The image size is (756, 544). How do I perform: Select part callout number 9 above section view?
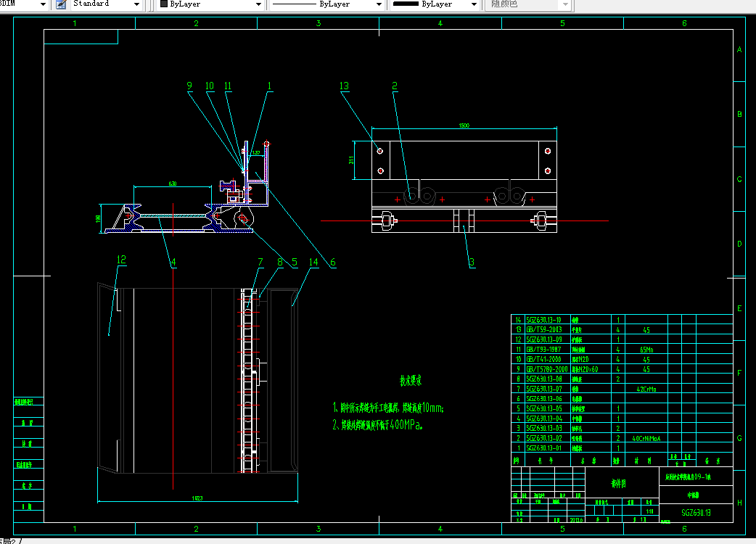(x=189, y=86)
